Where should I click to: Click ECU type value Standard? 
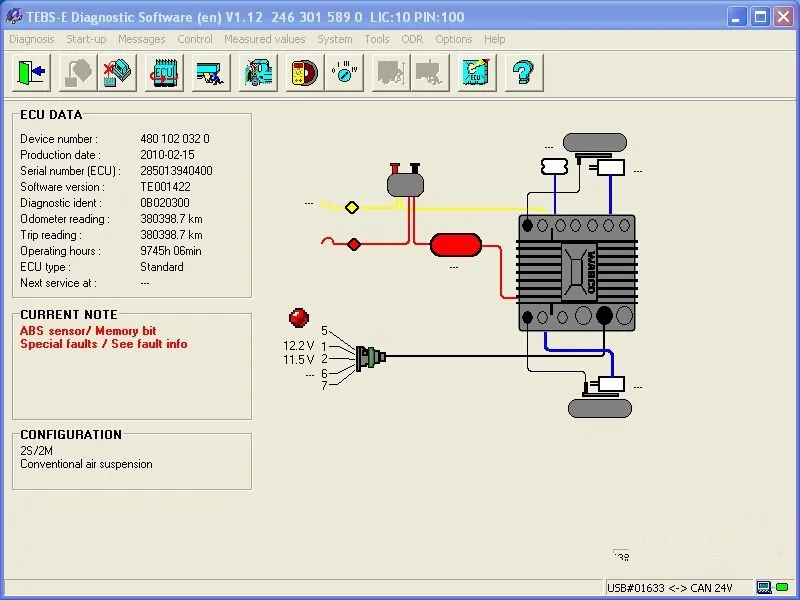pos(162,267)
